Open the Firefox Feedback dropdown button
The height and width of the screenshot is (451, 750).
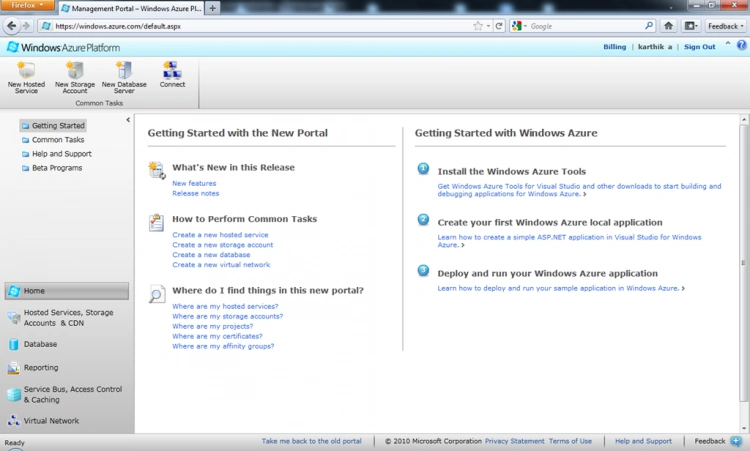point(726,26)
